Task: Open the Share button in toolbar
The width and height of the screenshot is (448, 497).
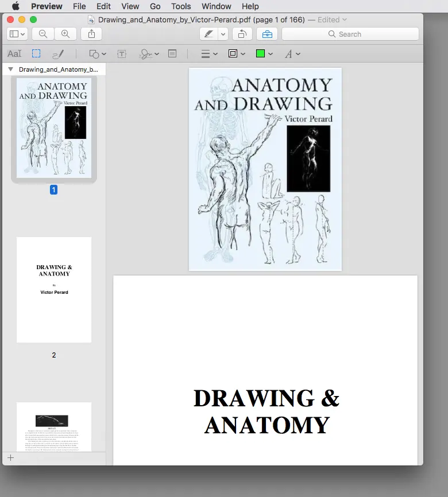Action: point(92,34)
